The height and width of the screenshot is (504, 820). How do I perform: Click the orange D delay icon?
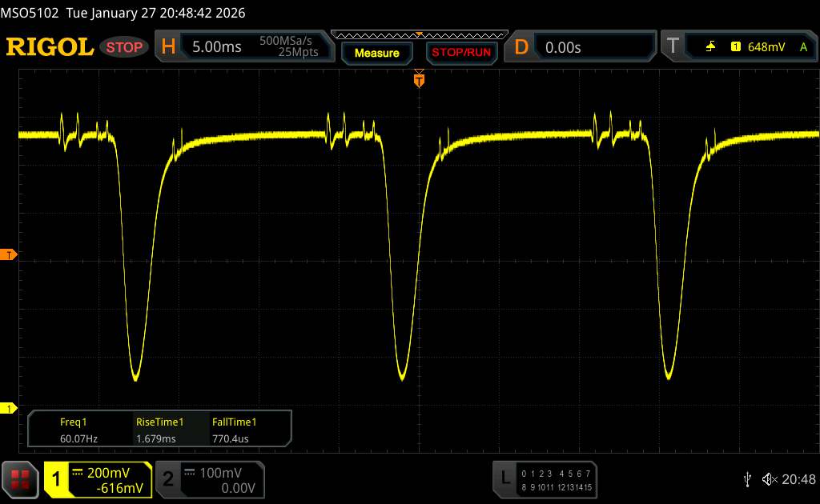(x=521, y=47)
